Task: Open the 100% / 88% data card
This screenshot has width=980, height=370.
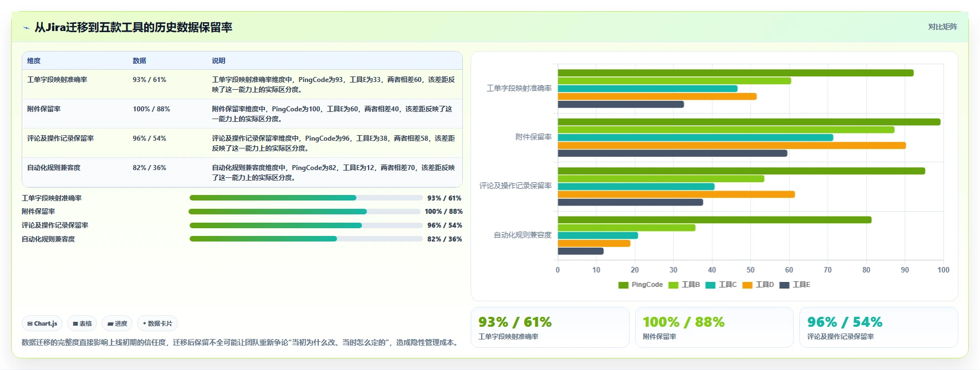Action: point(714,327)
